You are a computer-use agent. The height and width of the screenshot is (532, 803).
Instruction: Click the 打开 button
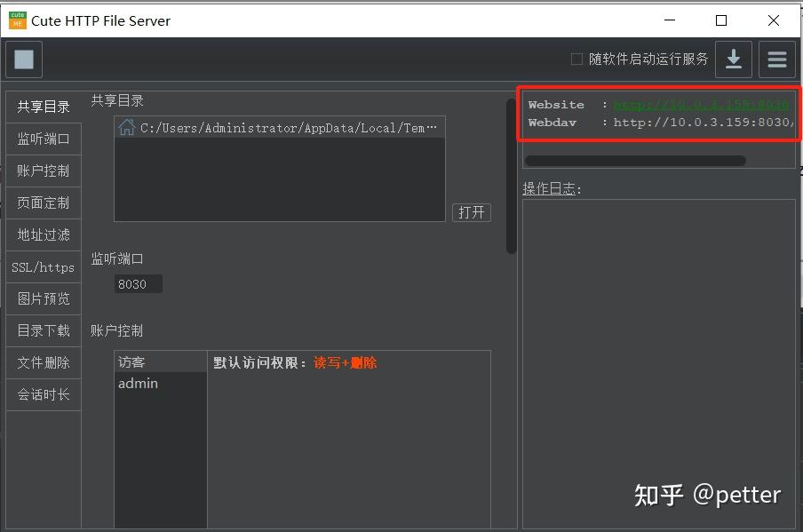click(x=471, y=212)
